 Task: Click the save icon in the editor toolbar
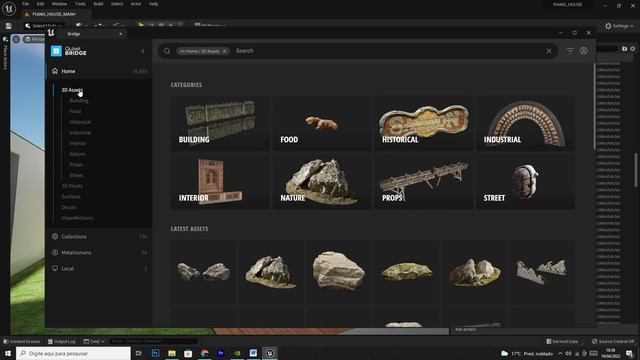click(9, 26)
